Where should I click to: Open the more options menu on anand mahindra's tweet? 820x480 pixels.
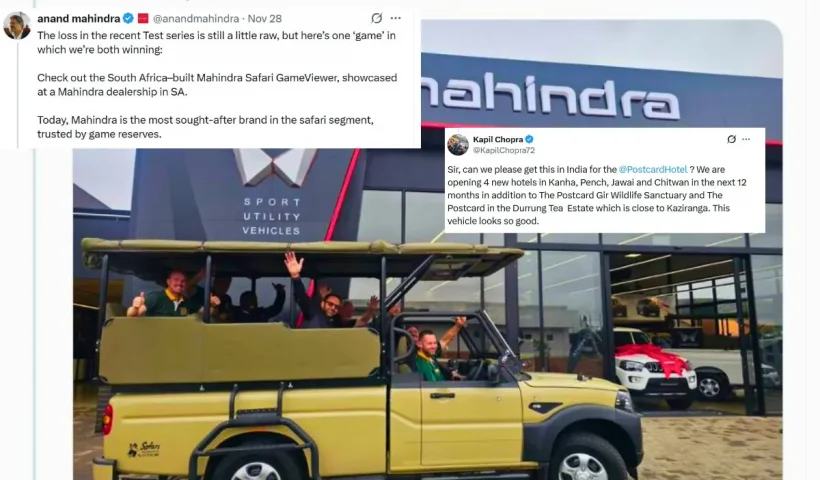pos(396,18)
